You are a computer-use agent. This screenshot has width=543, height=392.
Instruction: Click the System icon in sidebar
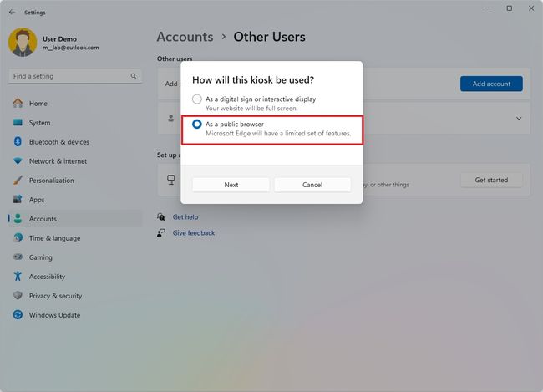[x=18, y=123]
